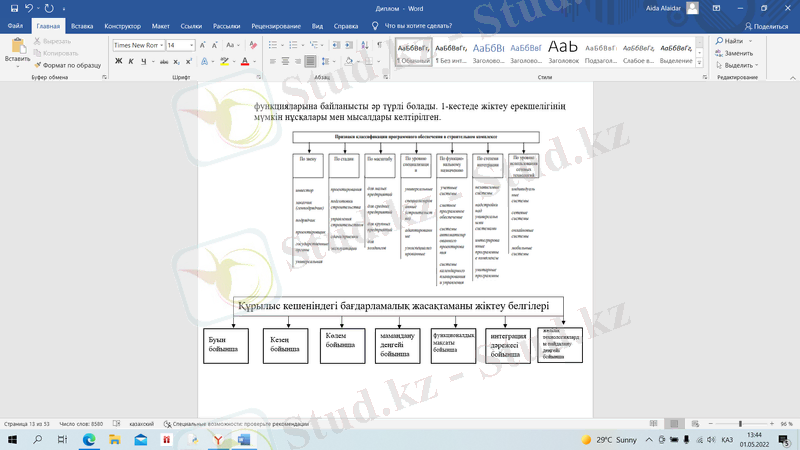Image resolution: width=800 pixels, height=450 pixels.
Task: Open the Файл menu
Action: click(x=15, y=26)
